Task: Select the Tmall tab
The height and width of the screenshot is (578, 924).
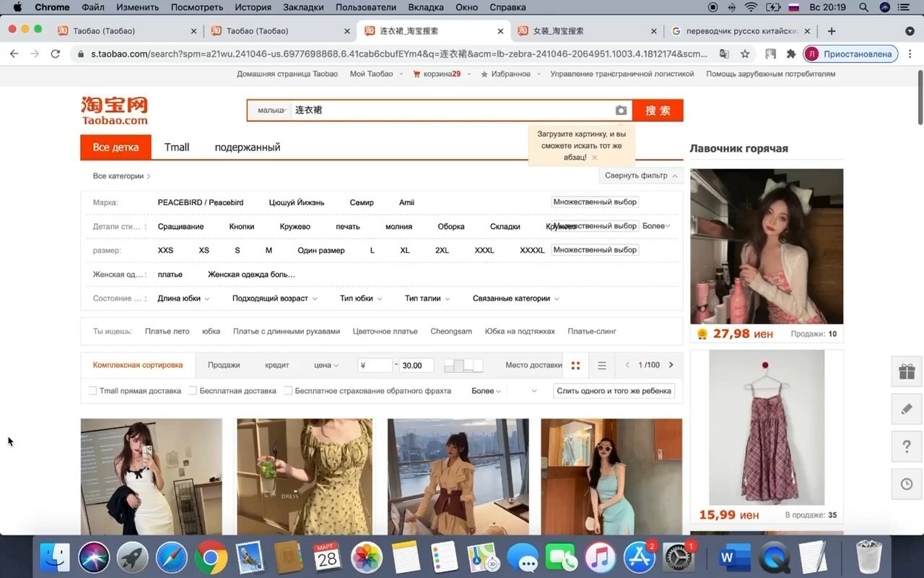Action: tap(177, 147)
